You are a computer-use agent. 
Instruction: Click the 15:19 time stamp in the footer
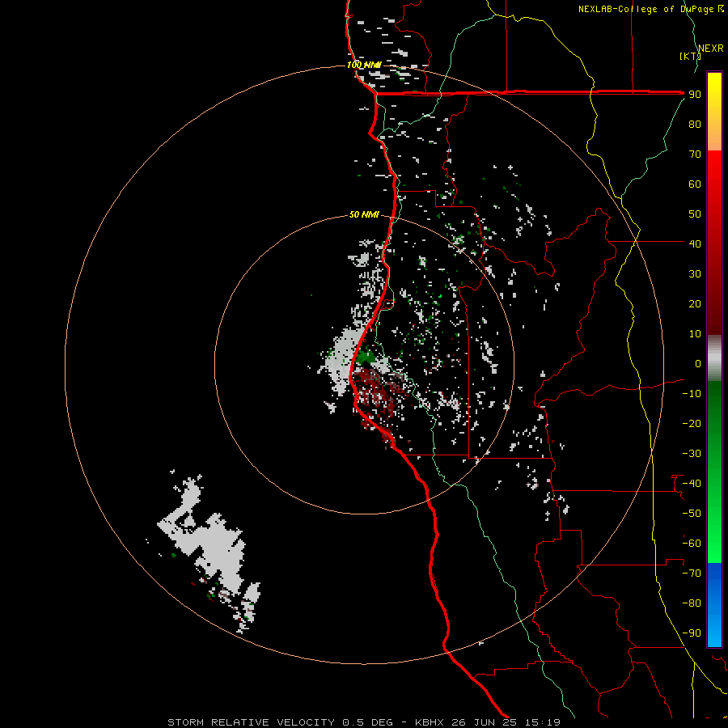click(542, 722)
